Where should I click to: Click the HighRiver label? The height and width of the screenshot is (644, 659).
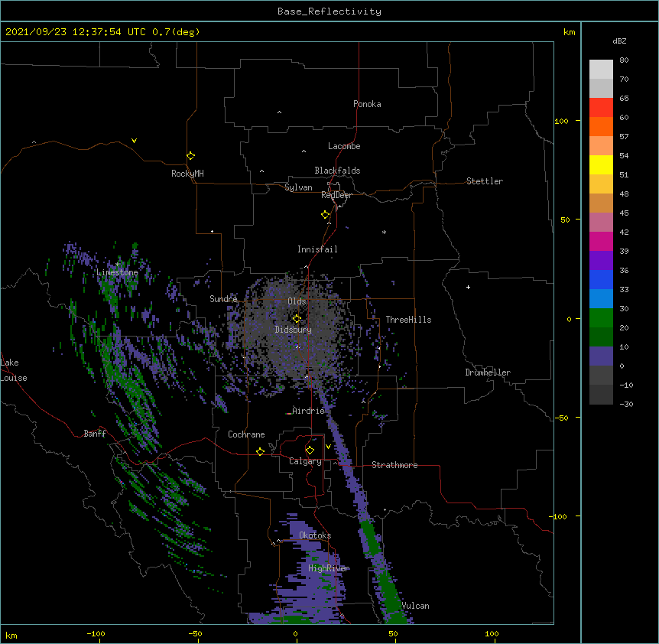coord(329,568)
